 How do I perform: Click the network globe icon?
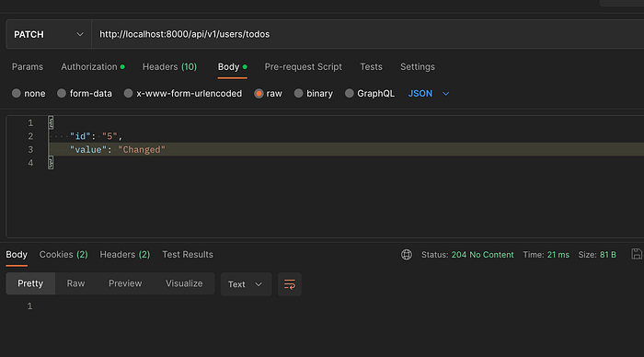click(407, 255)
